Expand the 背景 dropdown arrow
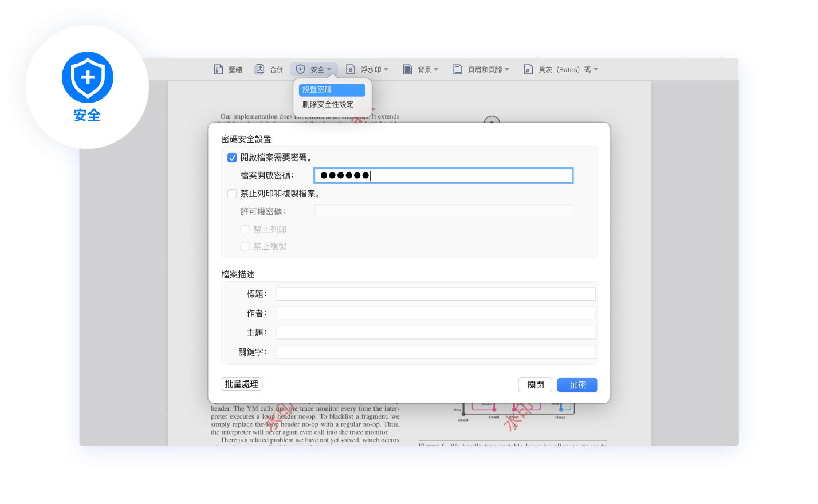 [x=436, y=70]
